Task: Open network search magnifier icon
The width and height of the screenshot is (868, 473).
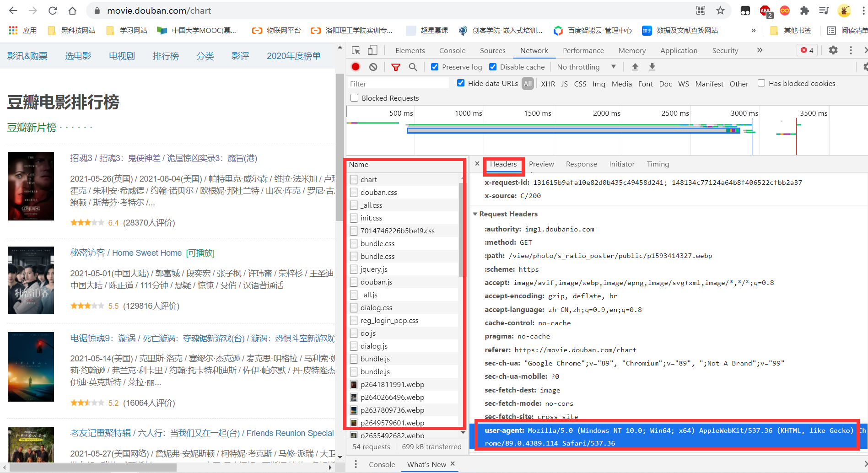Action: (413, 67)
